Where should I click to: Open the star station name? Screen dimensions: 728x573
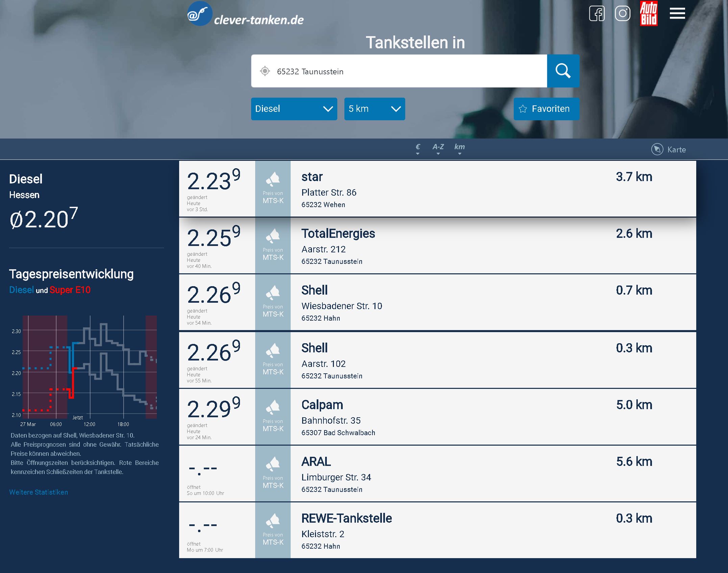pos(312,177)
